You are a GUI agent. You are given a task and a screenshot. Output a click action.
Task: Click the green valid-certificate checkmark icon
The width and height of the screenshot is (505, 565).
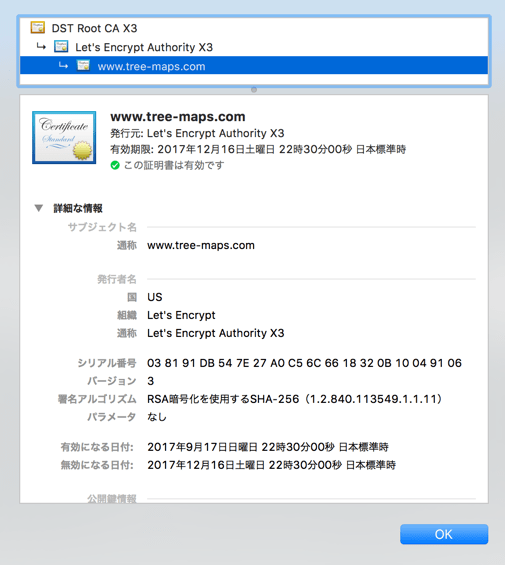point(115,165)
